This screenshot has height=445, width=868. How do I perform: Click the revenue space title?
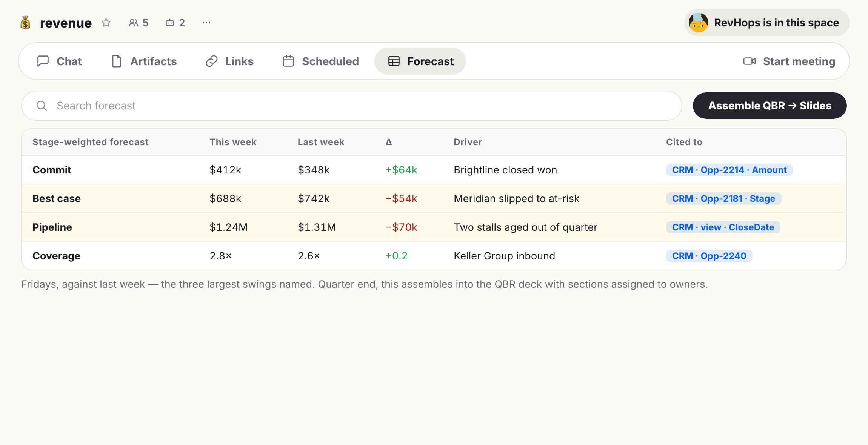tap(66, 23)
